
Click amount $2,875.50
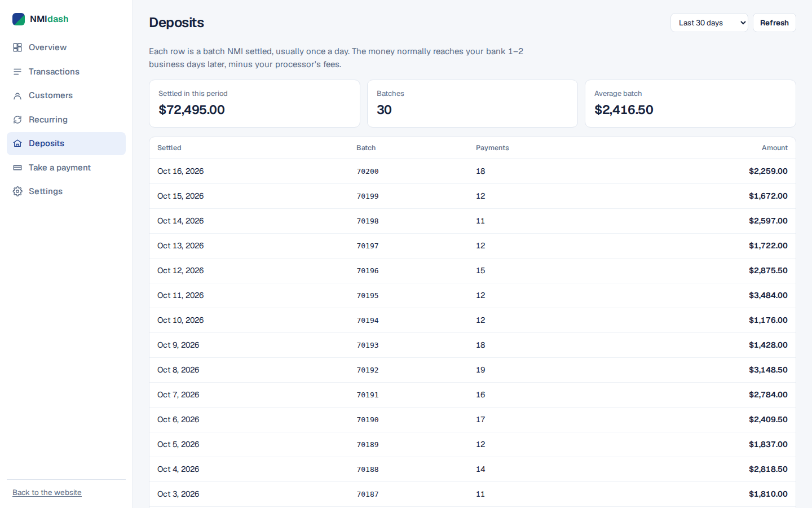[x=768, y=270]
